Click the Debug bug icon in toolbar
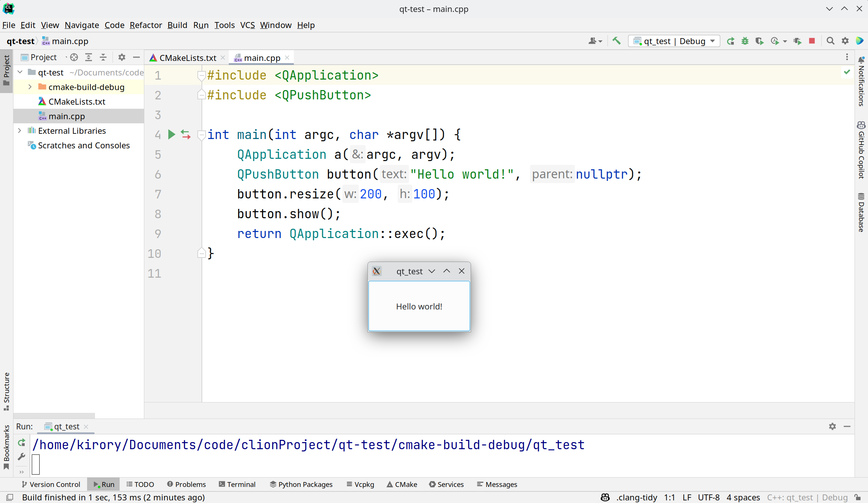Screen dimensions: 868x503 point(745,41)
